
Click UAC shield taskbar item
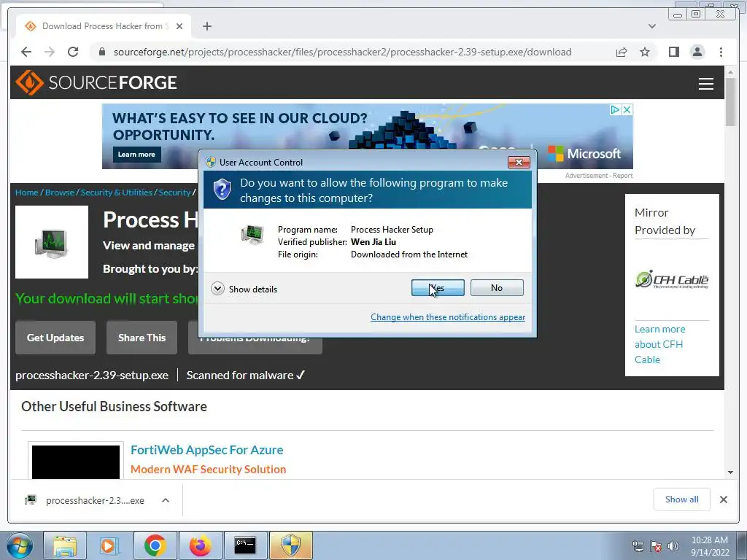pyautogui.click(x=291, y=546)
